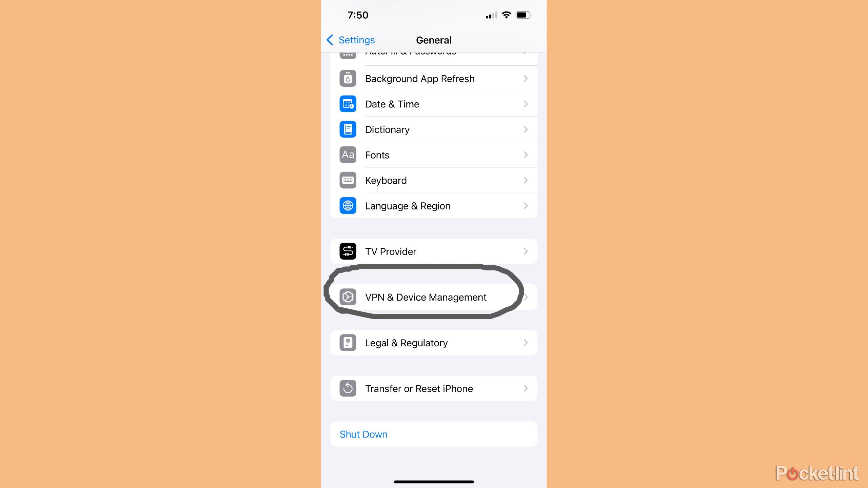The height and width of the screenshot is (488, 868).
Task: Open Transfer or Reset iPhone
Action: tap(433, 388)
